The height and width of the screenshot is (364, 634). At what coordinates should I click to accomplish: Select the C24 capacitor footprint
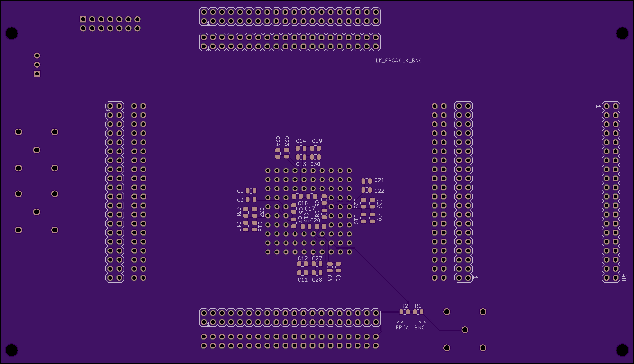278,154
